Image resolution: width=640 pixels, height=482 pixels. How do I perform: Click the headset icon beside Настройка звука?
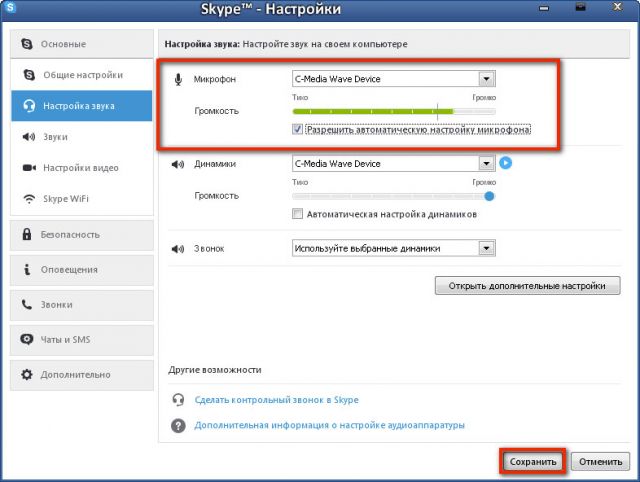pyautogui.click(x=29, y=106)
